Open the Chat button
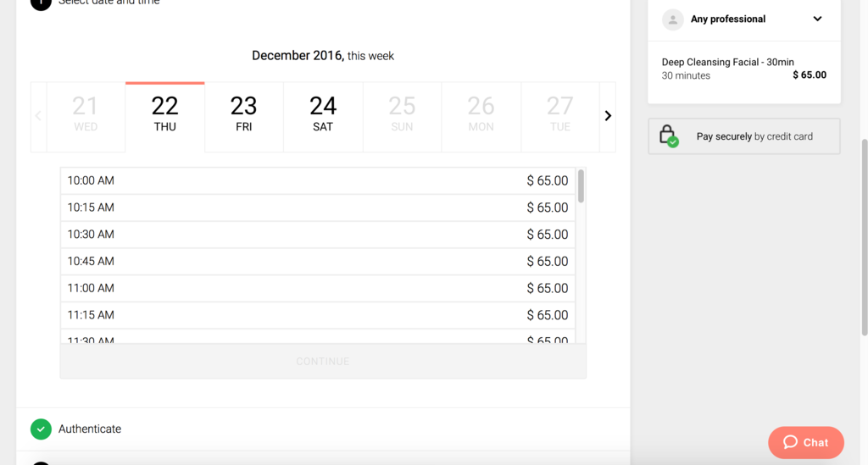This screenshot has width=868, height=465. pyautogui.click(x=806, y=442)
